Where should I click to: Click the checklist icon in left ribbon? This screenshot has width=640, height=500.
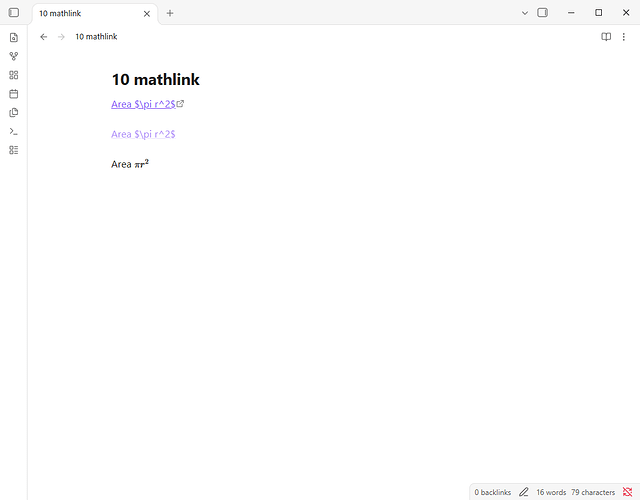14,150
